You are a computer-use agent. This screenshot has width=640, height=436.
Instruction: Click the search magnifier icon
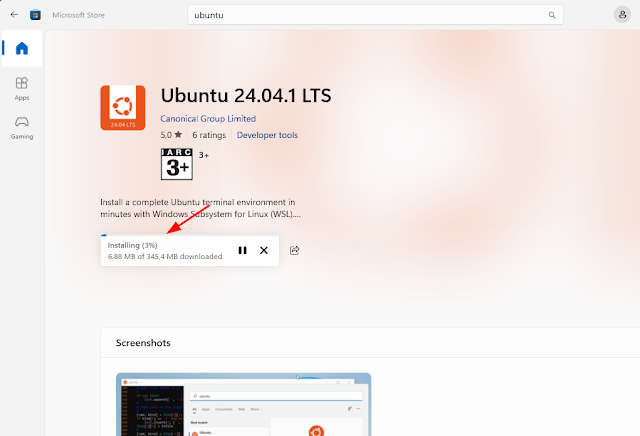pyautogui.click(x=552, y=15)
